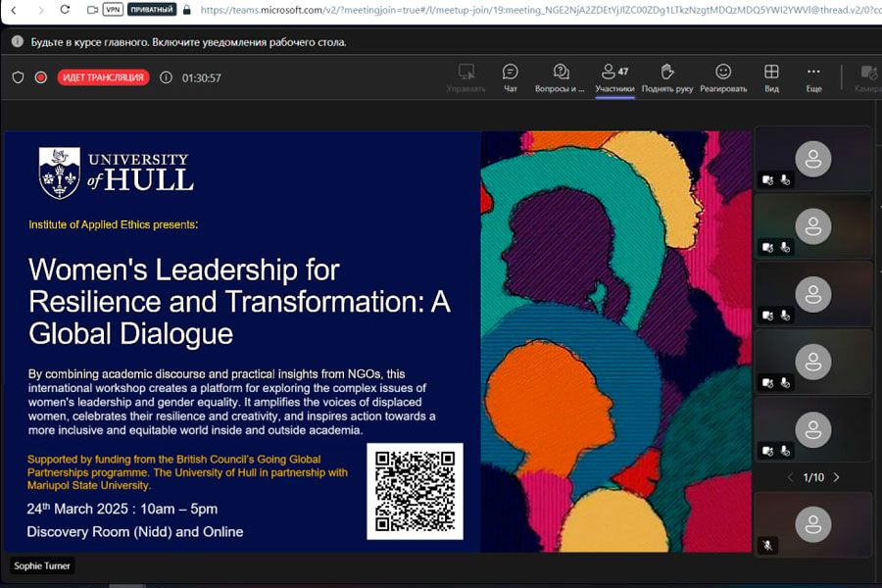
Task: Click the desktop notifications banner text
Action: click(188, 42)
